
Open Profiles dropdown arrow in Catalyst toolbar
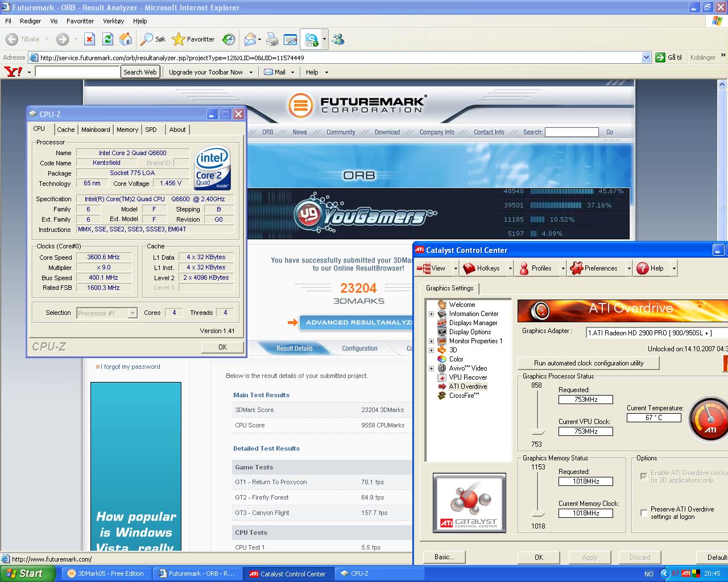pos(563,268)
